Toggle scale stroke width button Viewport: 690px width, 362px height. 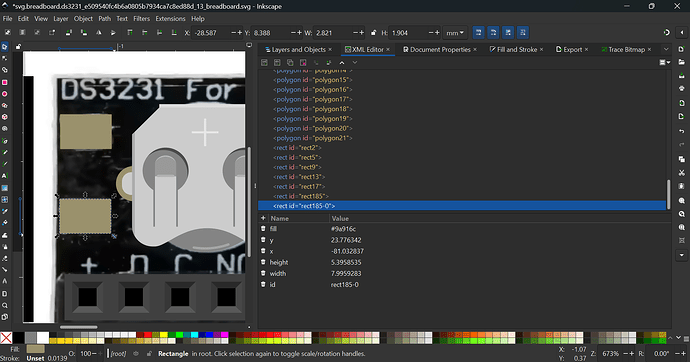coord(479,33)
